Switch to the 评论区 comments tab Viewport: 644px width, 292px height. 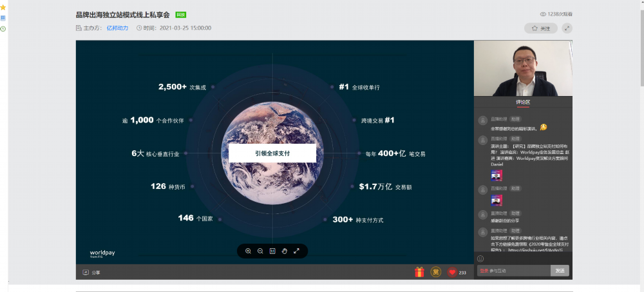point(523,102)
